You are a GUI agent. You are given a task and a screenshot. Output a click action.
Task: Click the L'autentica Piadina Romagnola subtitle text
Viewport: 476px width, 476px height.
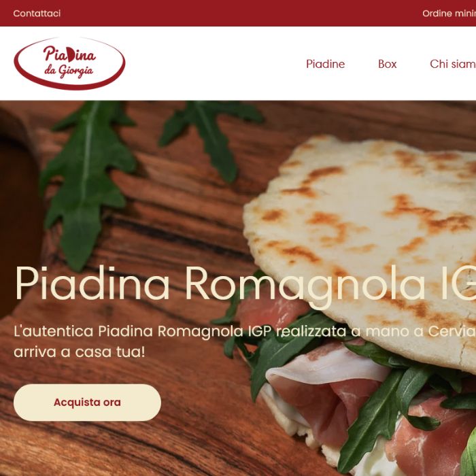click(x=245, y=331)
